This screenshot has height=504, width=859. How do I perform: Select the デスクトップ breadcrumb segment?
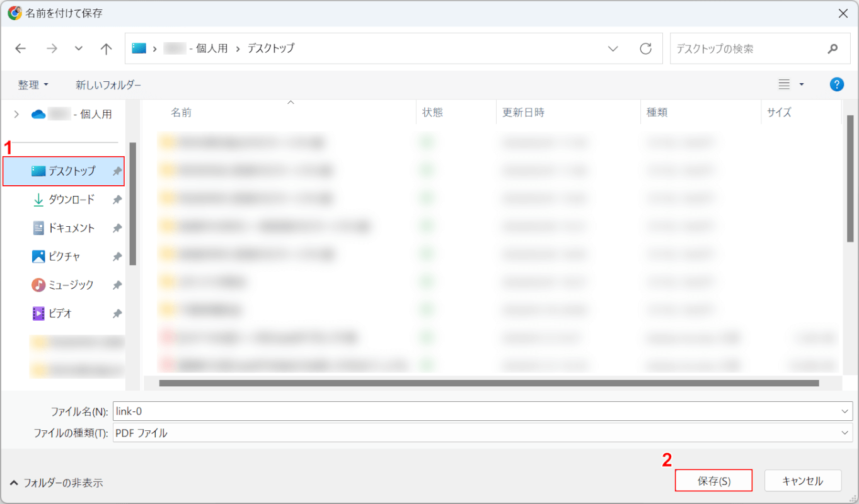(270, 48)
